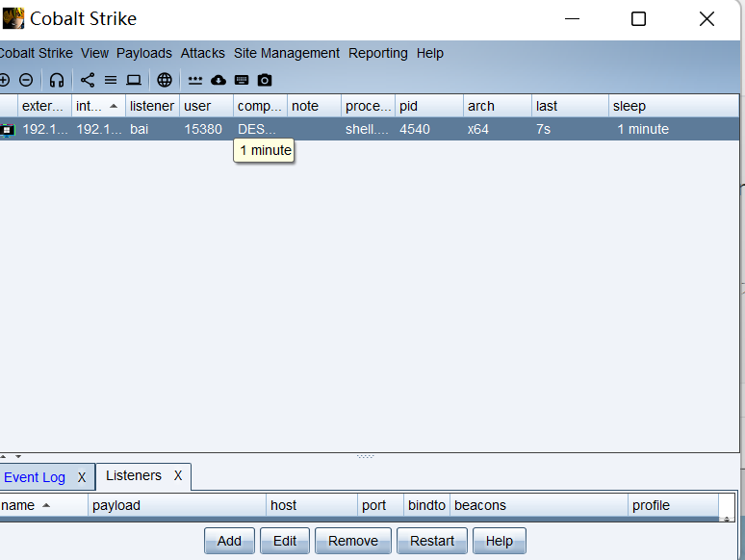Image resolution: width=745 pixels, height=560 pixels.
Task: Close the Event Log tab
Action: click(x=82, y=477)
